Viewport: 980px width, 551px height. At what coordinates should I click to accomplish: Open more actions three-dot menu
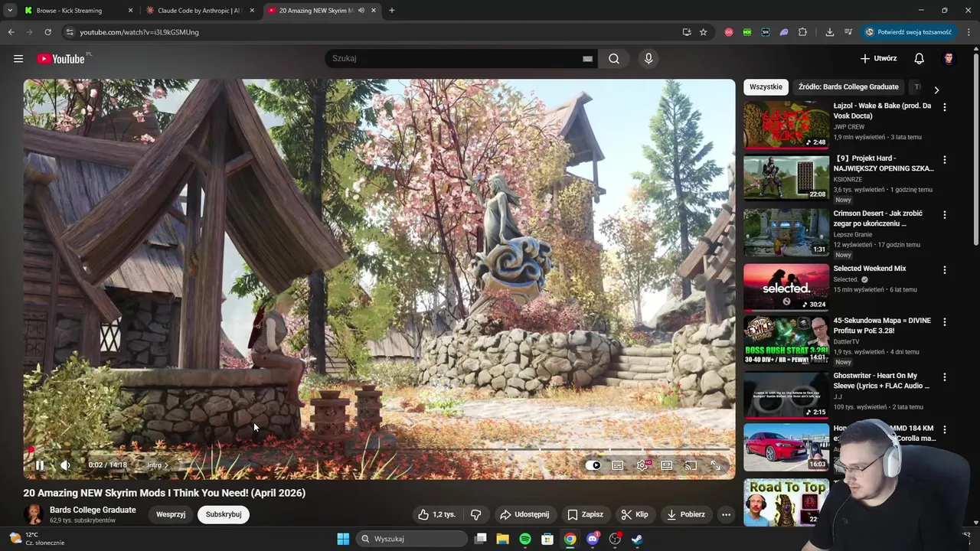coord(726,514)
